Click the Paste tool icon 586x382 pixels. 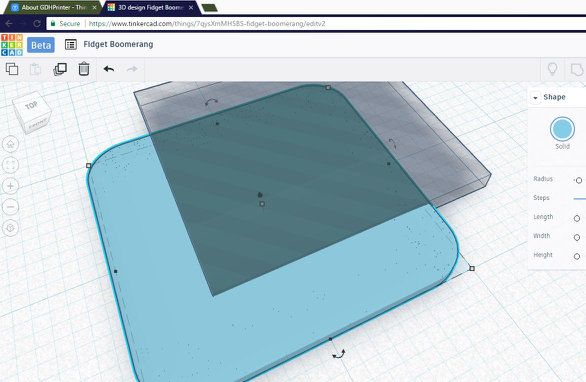coord(36,69)
